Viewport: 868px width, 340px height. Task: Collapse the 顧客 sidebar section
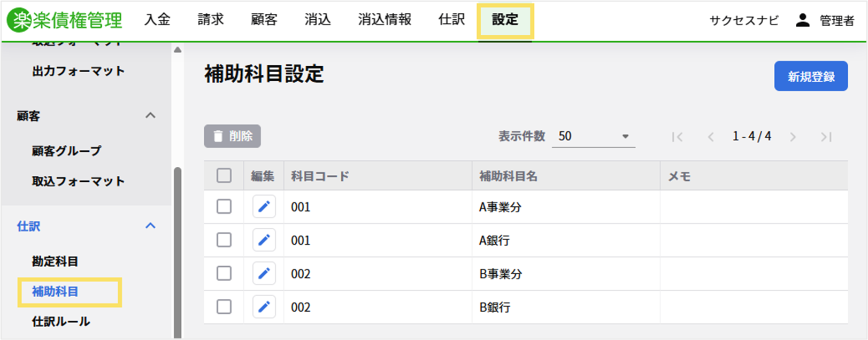(x=151, y=115)
